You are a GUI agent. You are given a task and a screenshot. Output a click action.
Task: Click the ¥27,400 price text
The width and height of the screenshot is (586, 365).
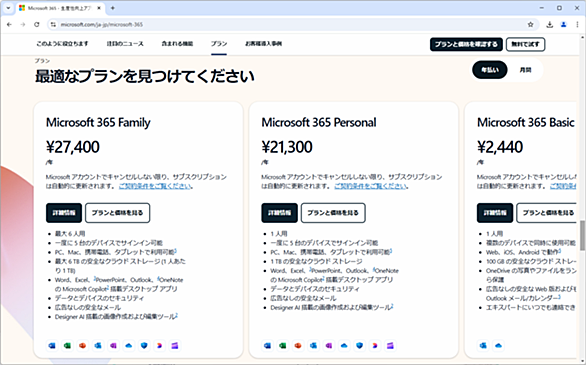click(x=73, y=147)
